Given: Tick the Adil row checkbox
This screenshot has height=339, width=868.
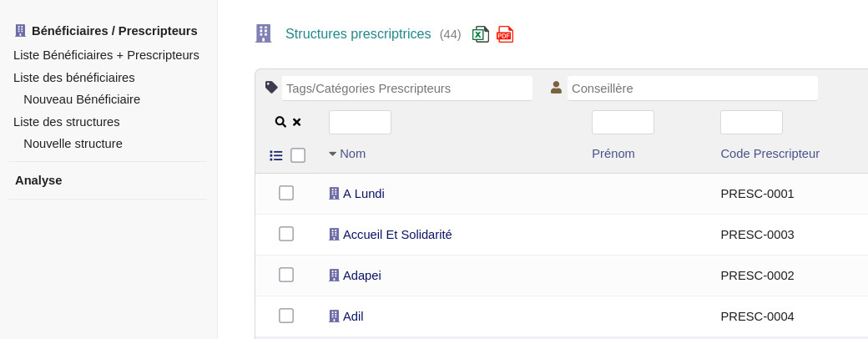Looking at the screenshot, I should click(x=286, y=316).
